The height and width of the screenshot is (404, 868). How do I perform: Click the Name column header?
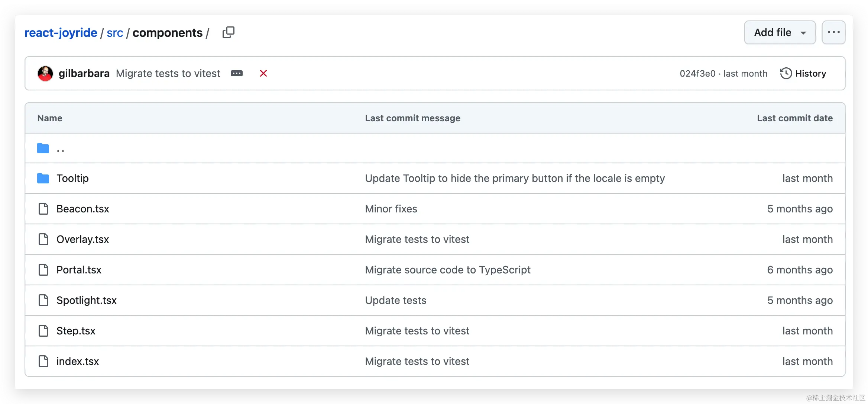[50, 118]
